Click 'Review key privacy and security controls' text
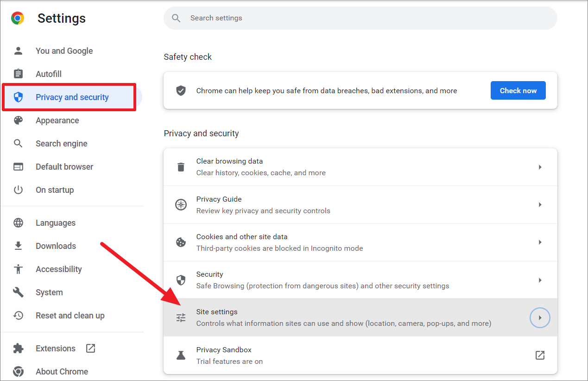This screenshot has height=381, width=588. [x=263, y=210]
